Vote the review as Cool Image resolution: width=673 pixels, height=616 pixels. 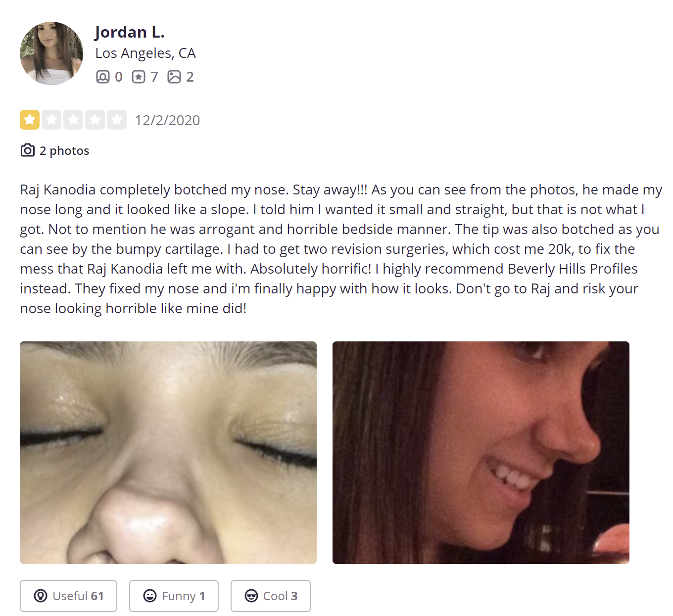coord(271,596)
